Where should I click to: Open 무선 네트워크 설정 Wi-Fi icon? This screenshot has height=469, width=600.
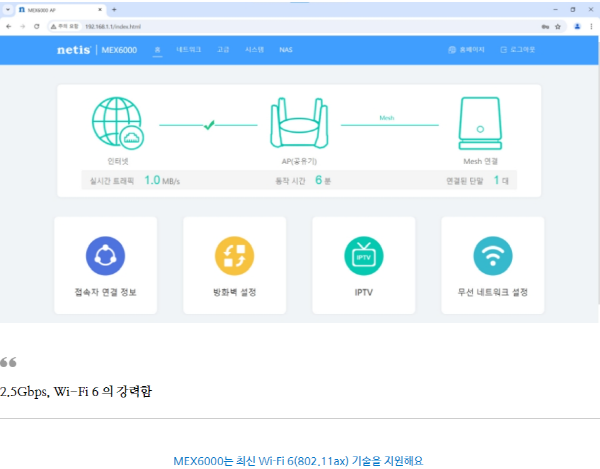[x=493, y=256]
